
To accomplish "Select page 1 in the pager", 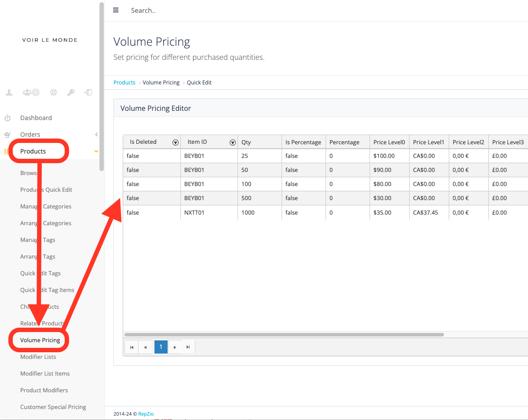I will click(x=161, y=347).
